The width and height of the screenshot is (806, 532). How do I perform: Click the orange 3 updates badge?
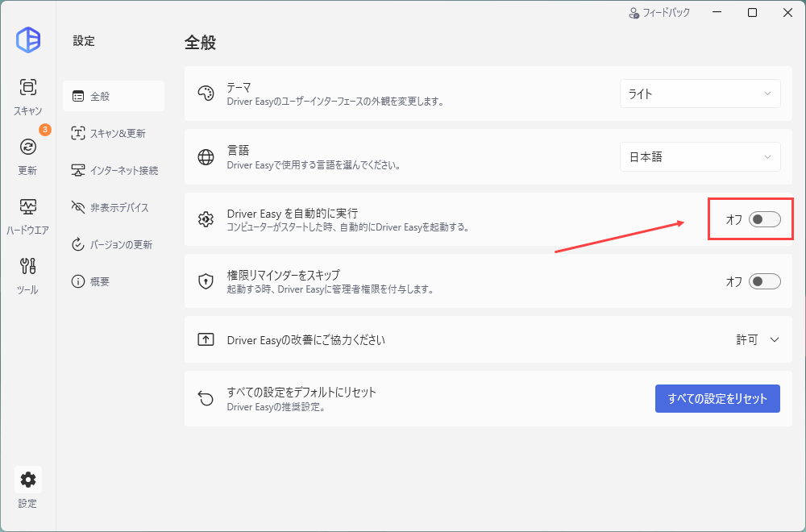point(45,130)
